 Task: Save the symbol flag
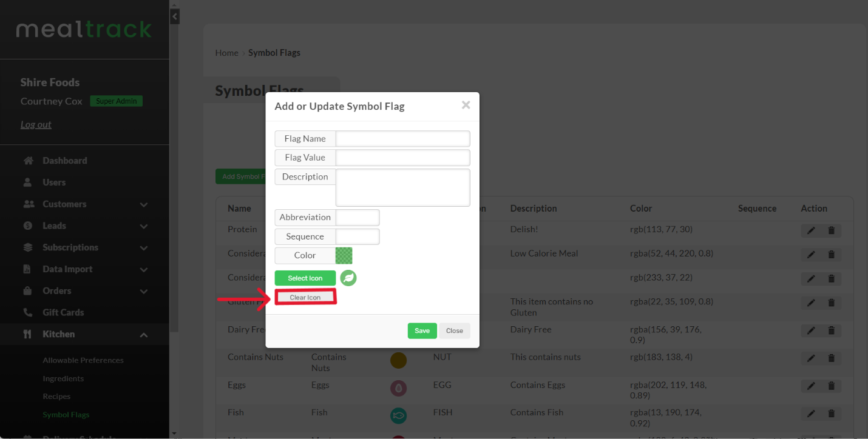pos(422,330)
